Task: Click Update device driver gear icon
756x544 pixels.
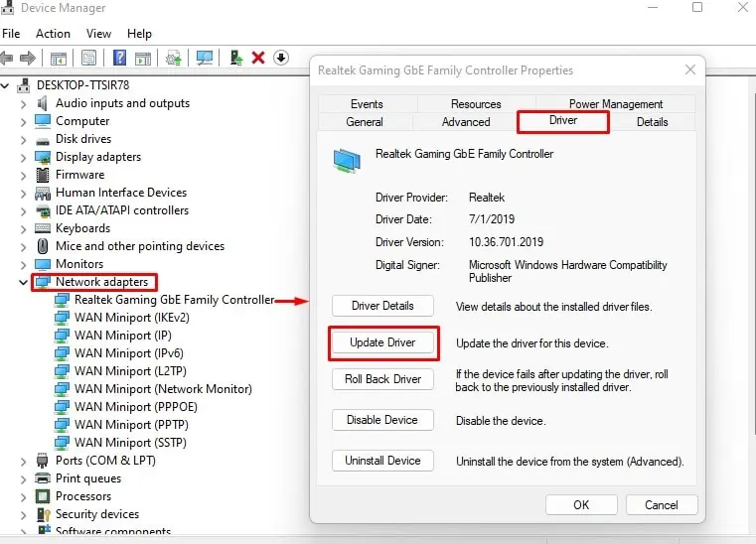Action: [174, 59]
